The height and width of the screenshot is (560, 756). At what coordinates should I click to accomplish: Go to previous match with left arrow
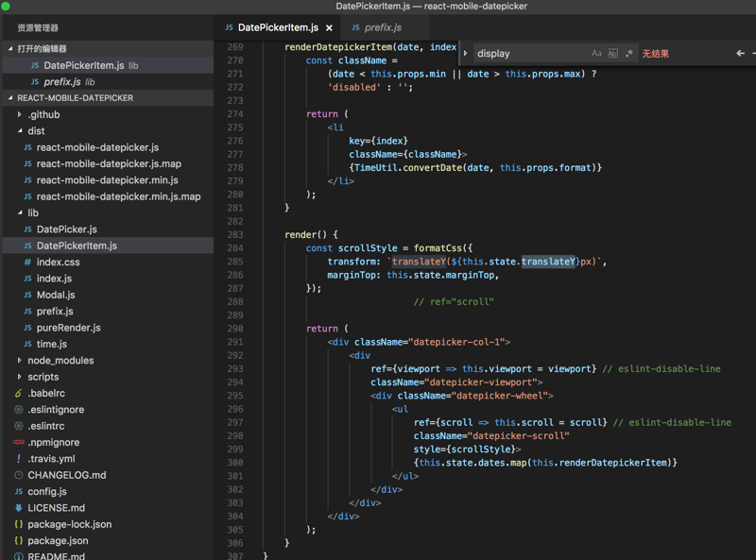tap(740, 54)
